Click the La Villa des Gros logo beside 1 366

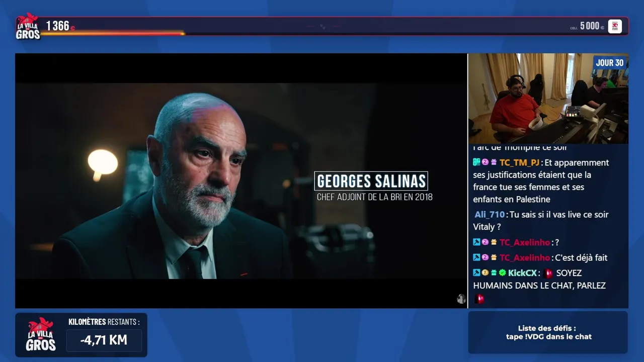(x=28, y=26)
